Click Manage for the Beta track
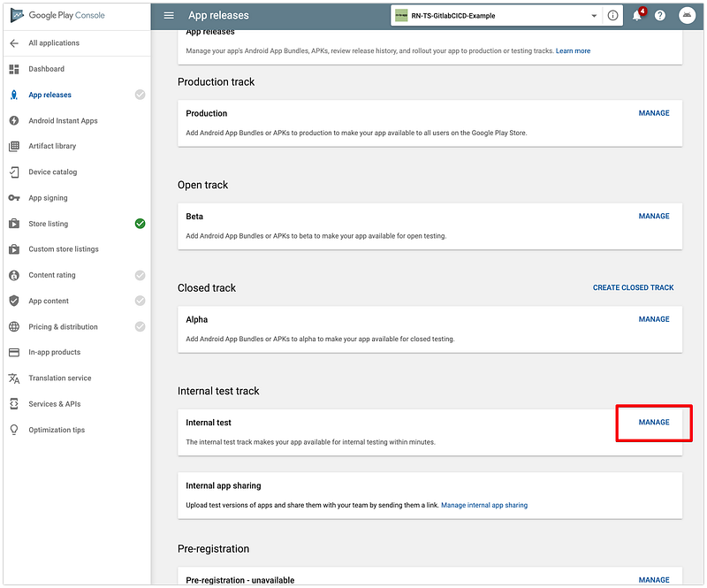Image resolution: width=707 pixels, height=588 pixels. (654, 216)
